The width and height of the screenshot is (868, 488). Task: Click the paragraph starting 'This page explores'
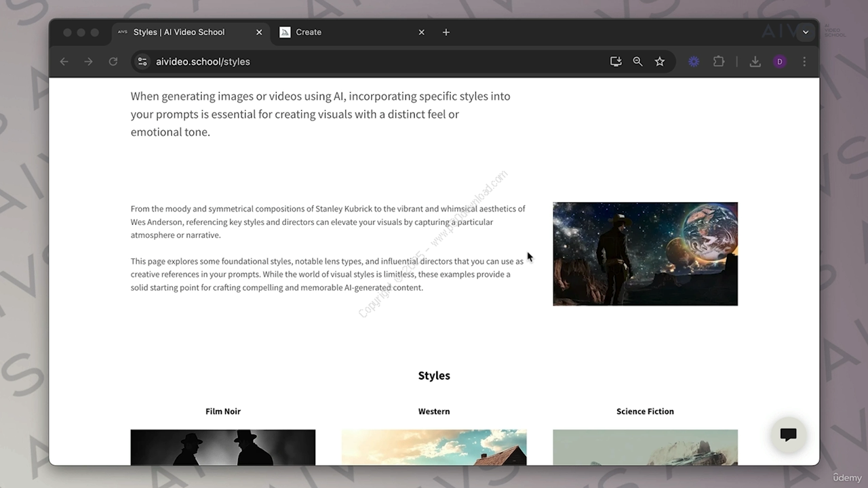[x=328, y=274]
